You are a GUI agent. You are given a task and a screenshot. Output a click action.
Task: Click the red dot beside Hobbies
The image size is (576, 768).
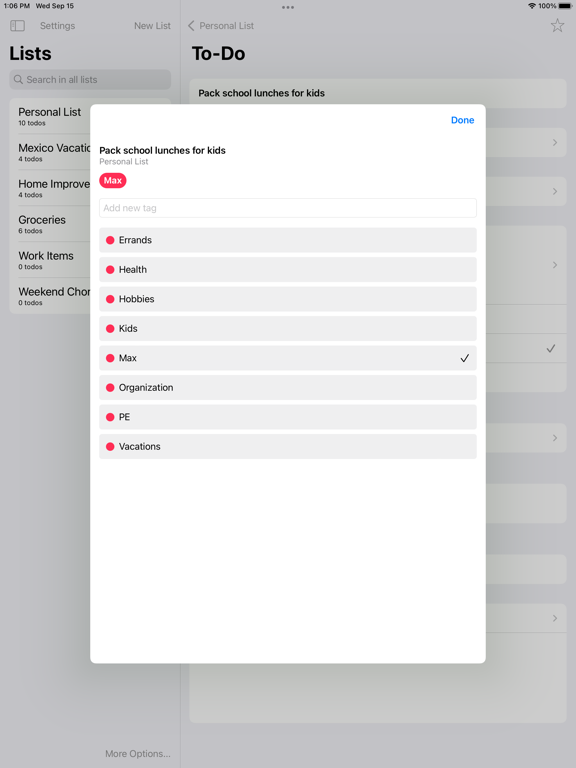pos(110,299)
